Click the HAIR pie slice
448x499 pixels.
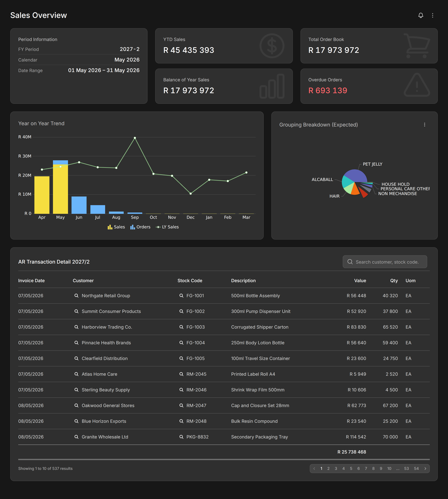coord(349,189)
